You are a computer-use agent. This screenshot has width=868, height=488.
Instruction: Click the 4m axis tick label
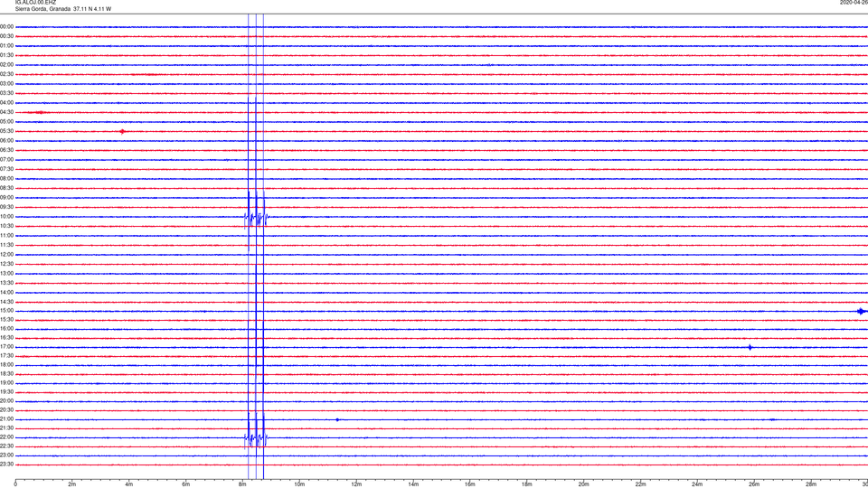(x=129, y=484)
